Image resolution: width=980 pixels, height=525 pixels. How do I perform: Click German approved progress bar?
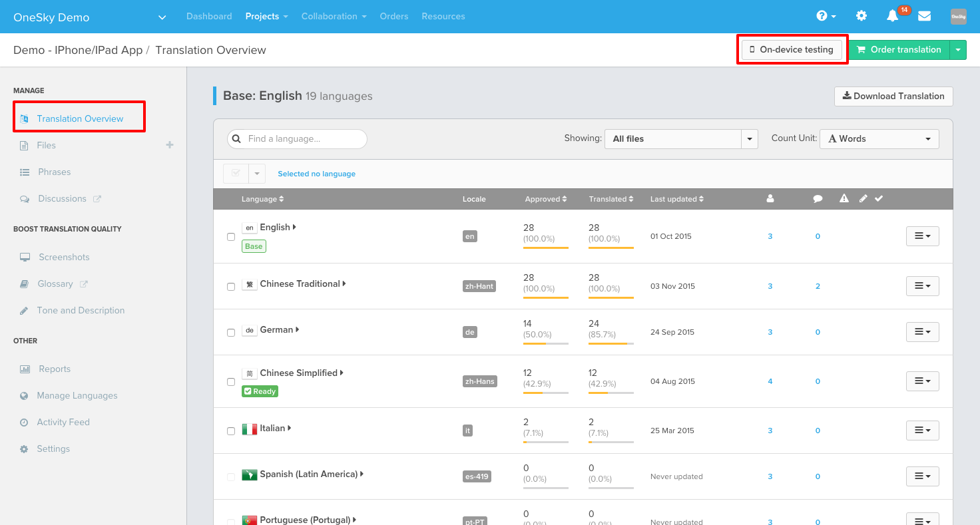546,343
